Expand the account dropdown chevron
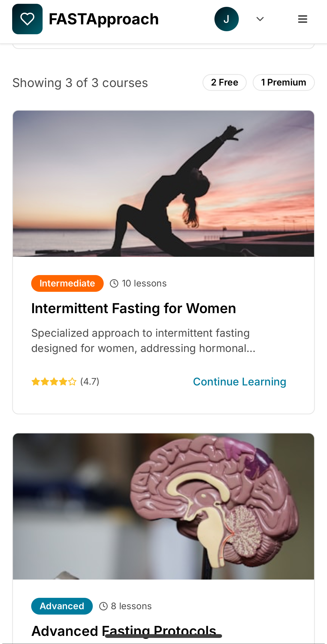Screen dimensions: 327x644 260,19
